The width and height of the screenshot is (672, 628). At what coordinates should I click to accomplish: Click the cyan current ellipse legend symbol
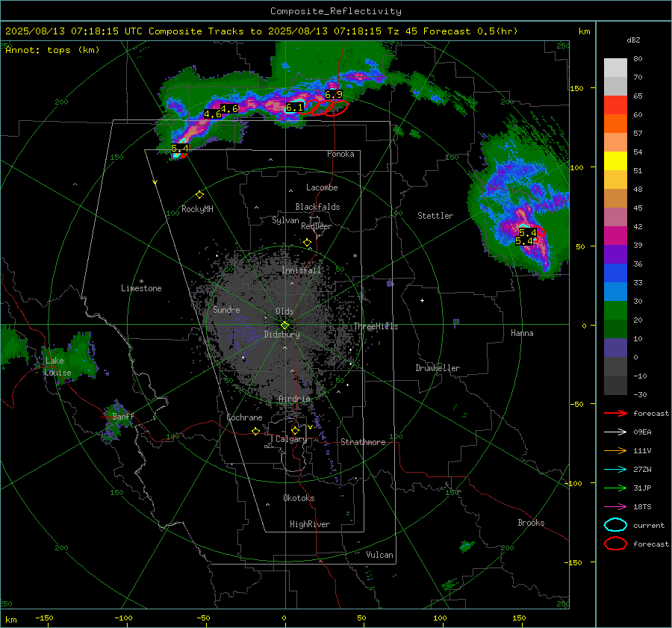coord(615,525)
